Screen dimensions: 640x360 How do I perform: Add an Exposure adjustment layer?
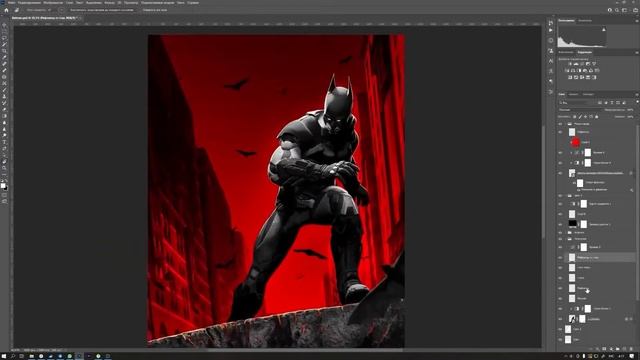coord(588,64)
